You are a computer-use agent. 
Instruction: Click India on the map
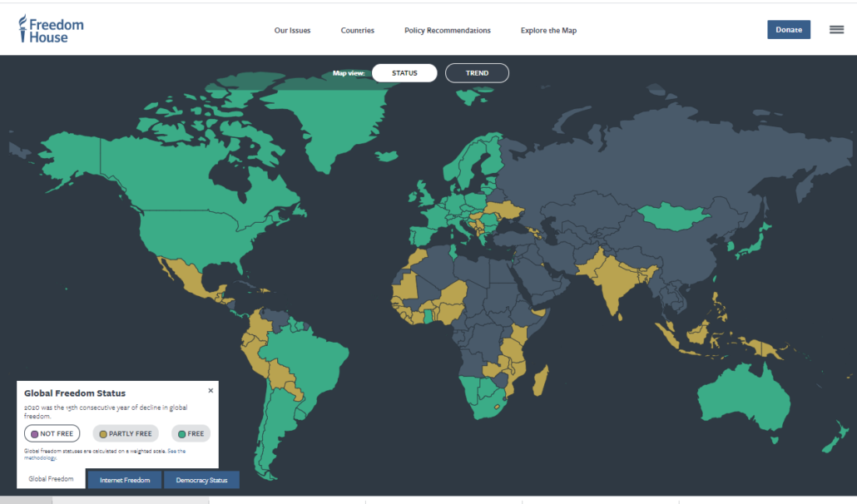coord(615,281)
